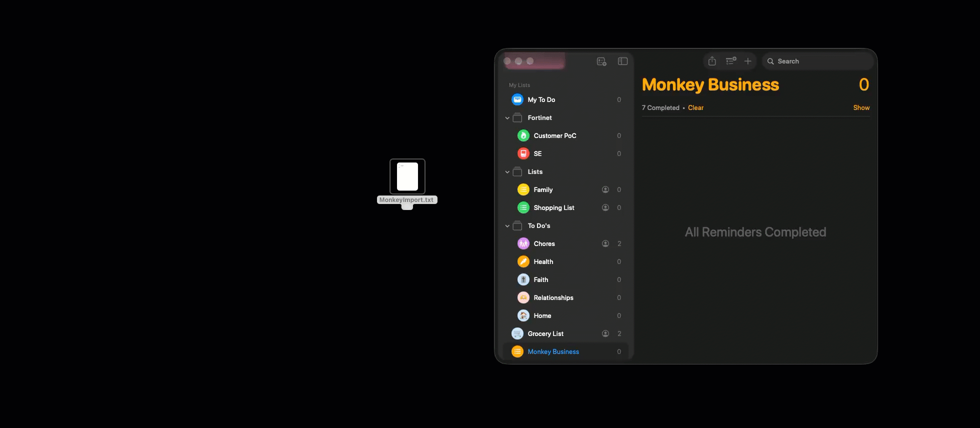Screen dimensions: 980x428
Task: Select the Customer PoC label
Action: [555, 135]
